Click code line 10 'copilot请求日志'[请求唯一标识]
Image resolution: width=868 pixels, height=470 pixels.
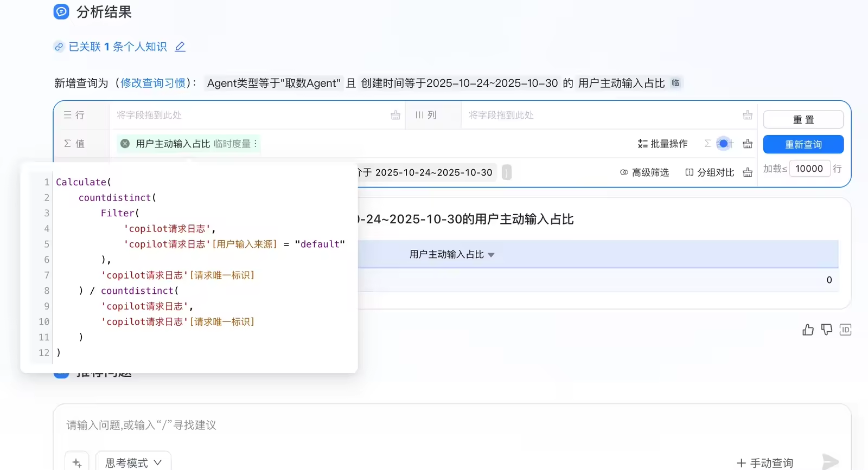point(178,321)
